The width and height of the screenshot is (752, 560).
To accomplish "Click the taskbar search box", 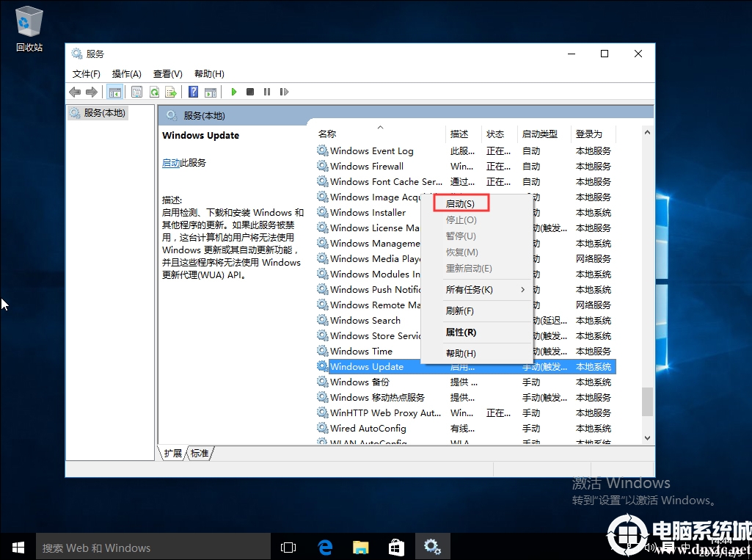I will tap(153, 547).
